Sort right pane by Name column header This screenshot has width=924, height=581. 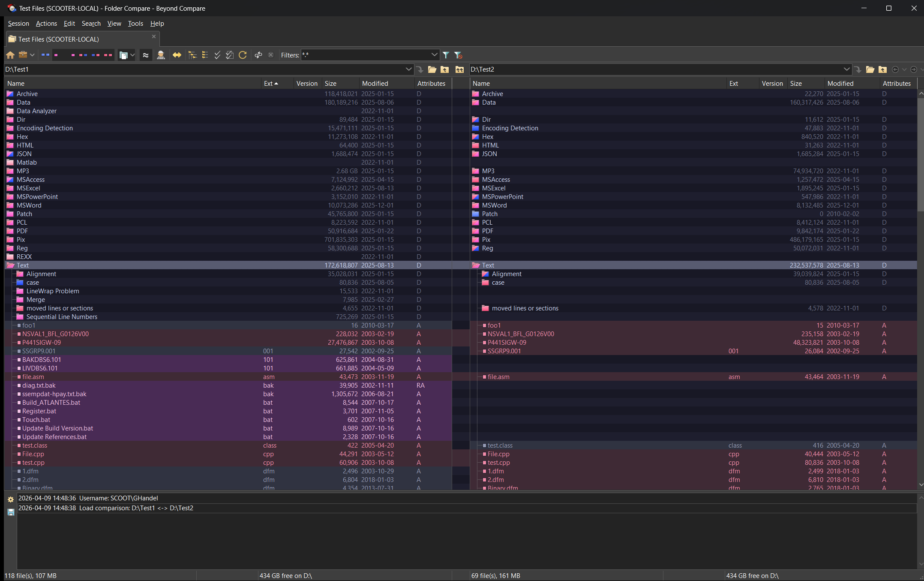[x=598, y=84]
